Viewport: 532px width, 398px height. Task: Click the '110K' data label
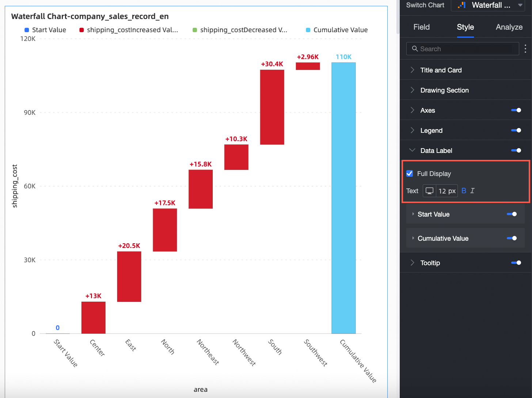[x=343, y=57]
